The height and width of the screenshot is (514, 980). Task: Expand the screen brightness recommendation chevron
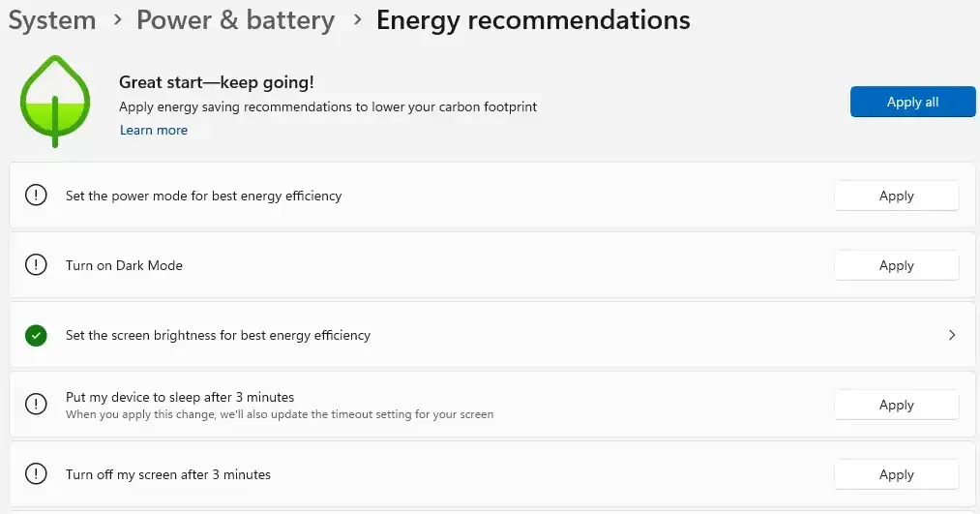click(952, 335)
